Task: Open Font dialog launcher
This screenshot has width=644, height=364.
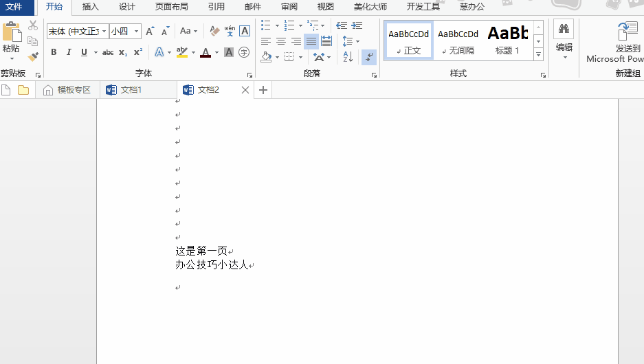Action: click(x=249, y=75)
